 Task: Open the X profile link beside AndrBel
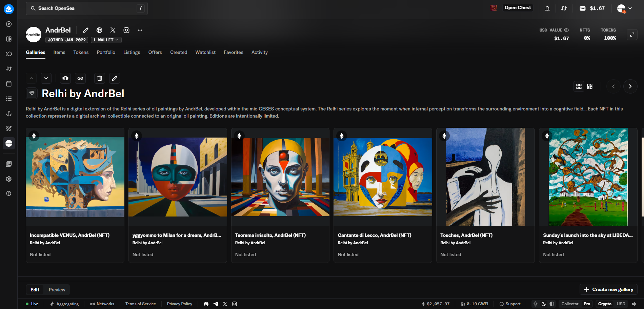(113, 30)
